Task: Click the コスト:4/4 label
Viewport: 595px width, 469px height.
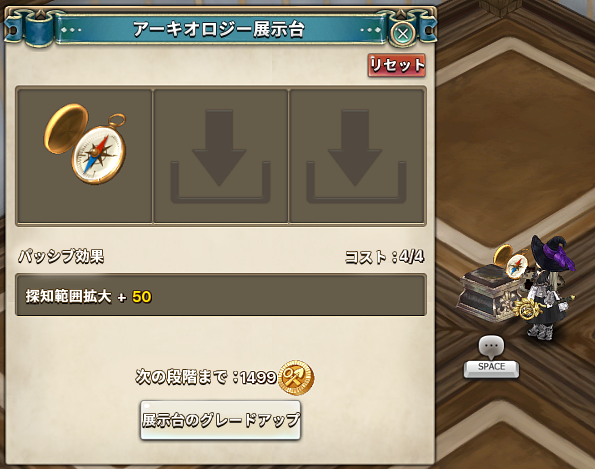Action: (x=384, y=257)
